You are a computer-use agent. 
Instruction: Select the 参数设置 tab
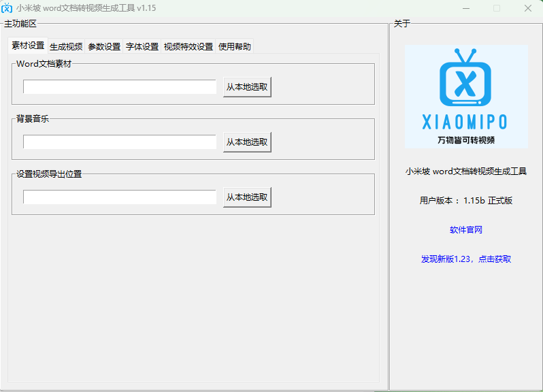[x=104, y=47]
